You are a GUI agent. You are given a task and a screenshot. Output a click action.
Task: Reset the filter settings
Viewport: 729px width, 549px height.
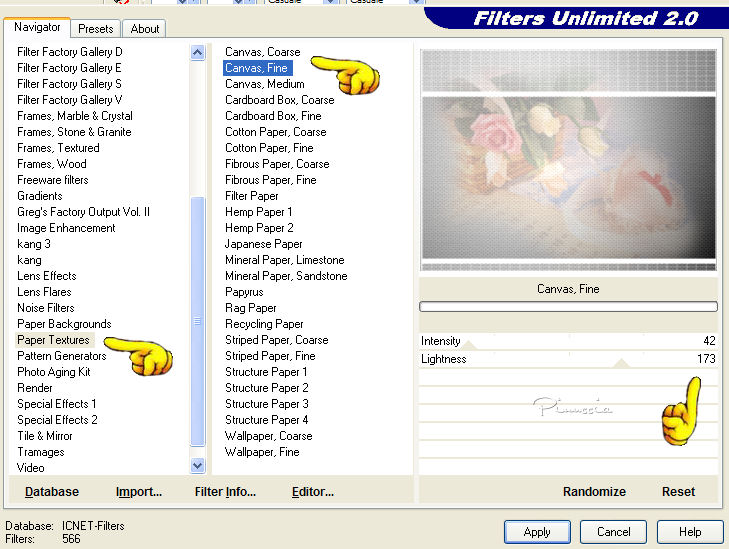(678, 491)
